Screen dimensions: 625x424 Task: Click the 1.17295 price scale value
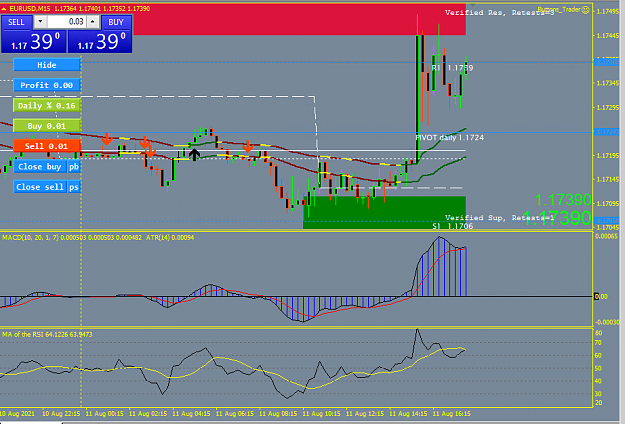pyautogui.click(x=607, y=108)
